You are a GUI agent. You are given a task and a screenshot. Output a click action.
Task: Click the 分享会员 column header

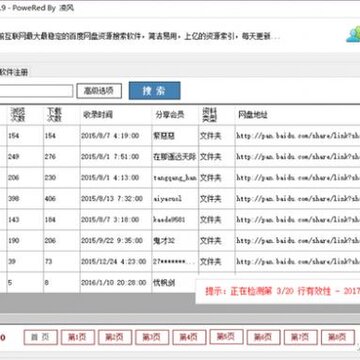click(170, 115)
